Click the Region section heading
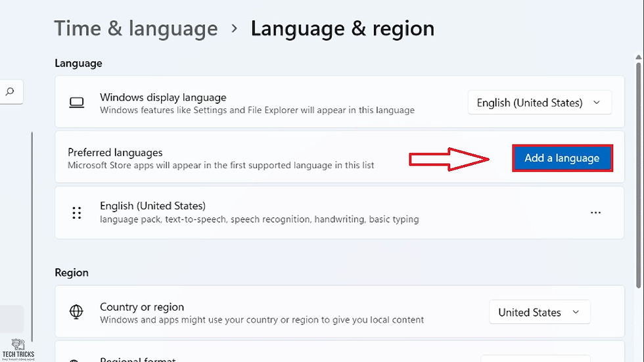Screen dimensions: 644x362 [x=72, y=273]
